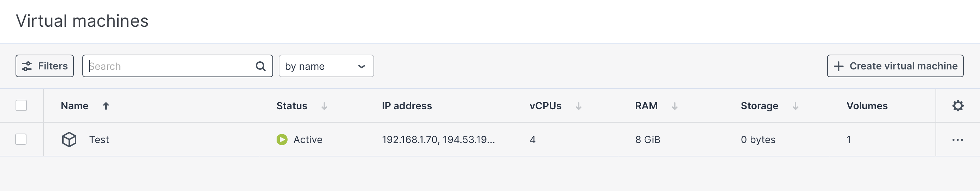
Task: Open the three-dot menu for Test
Action: coord(957,140)
